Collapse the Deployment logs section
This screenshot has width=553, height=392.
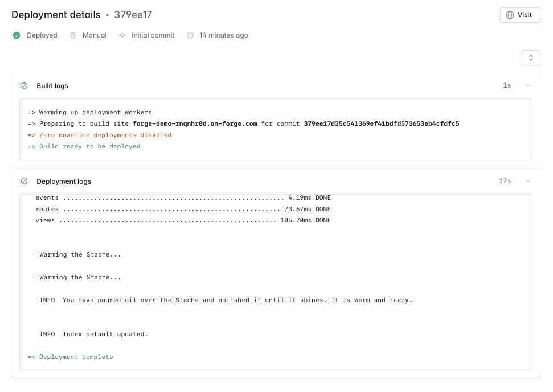pyautogui.click(x=527, y=181)
